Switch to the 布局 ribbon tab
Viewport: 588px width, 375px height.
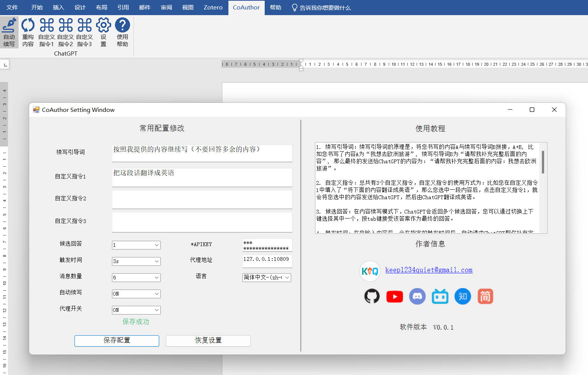tap(101, 8)
